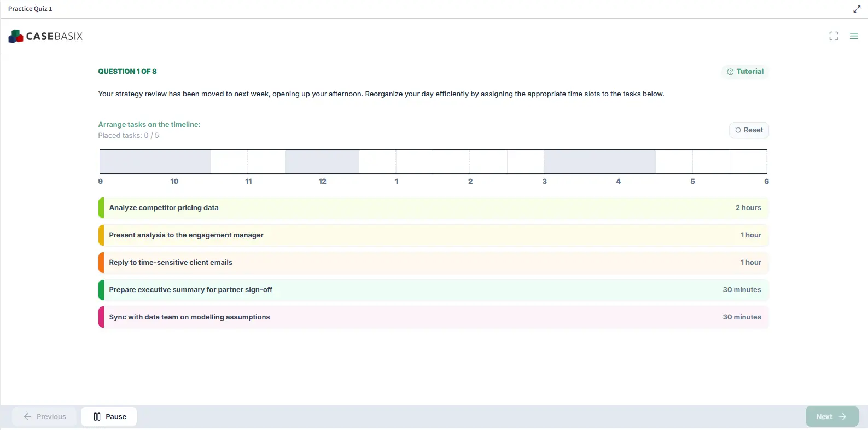Click the 'QUESTION 1 OF 8' heading

[x=127, y=72]
